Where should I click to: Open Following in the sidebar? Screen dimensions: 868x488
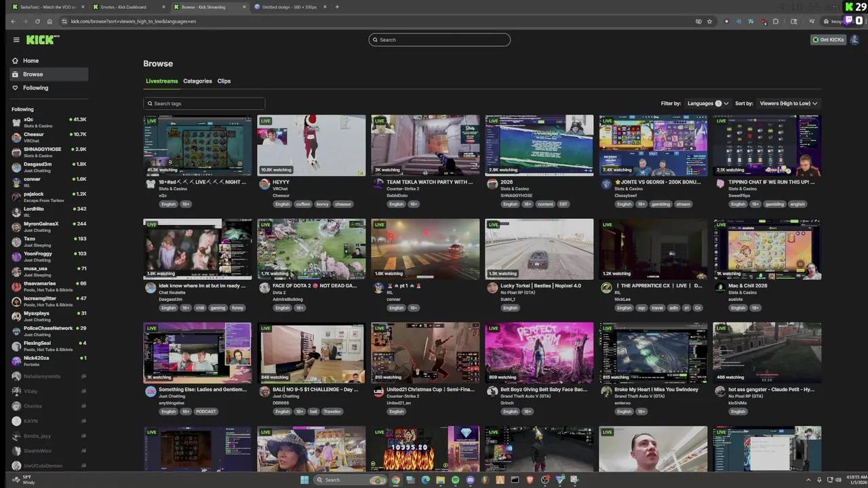(49, 87)
